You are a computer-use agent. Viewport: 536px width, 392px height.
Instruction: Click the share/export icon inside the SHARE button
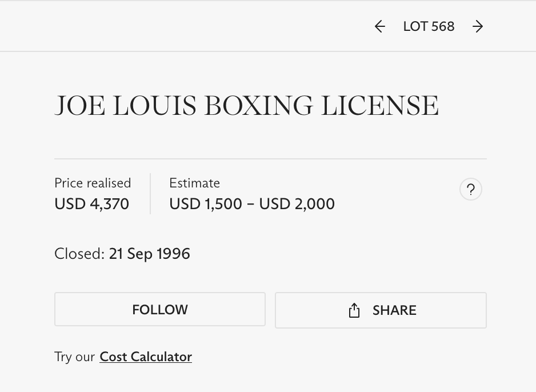coord(354,310)
